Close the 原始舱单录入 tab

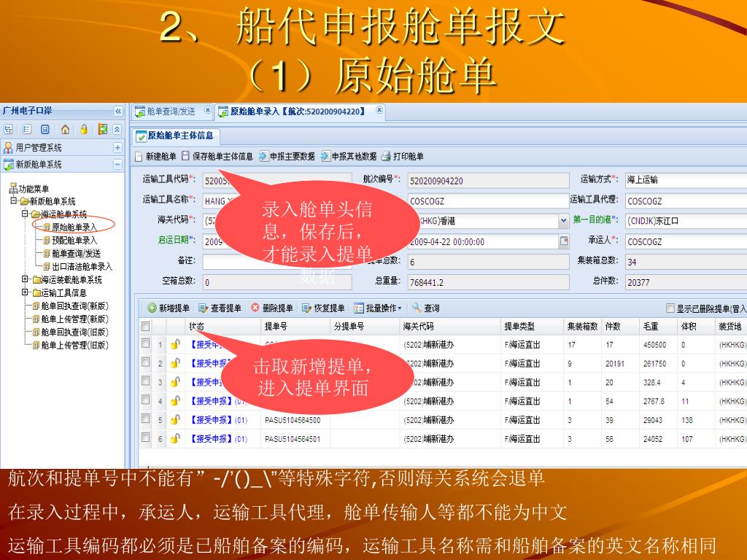pyautogui.click(x=379, y=110)
